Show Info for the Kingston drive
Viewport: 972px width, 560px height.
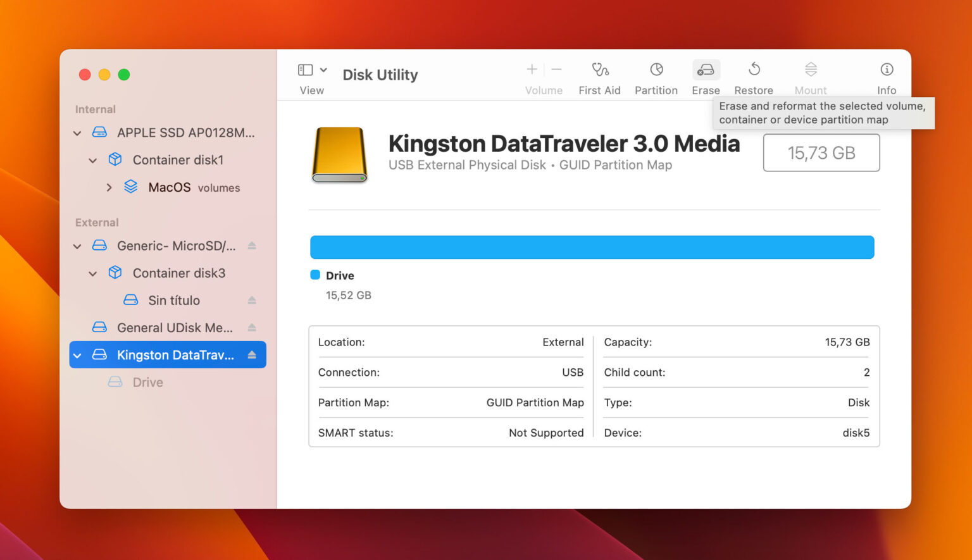[x=887, y=75]
